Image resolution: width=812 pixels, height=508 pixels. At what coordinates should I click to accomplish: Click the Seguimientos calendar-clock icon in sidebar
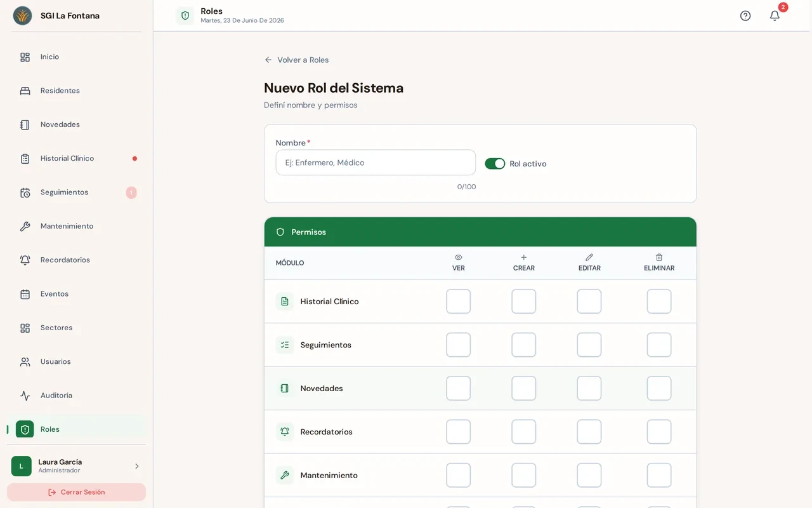pyautogui.click(x=25, y=192)
